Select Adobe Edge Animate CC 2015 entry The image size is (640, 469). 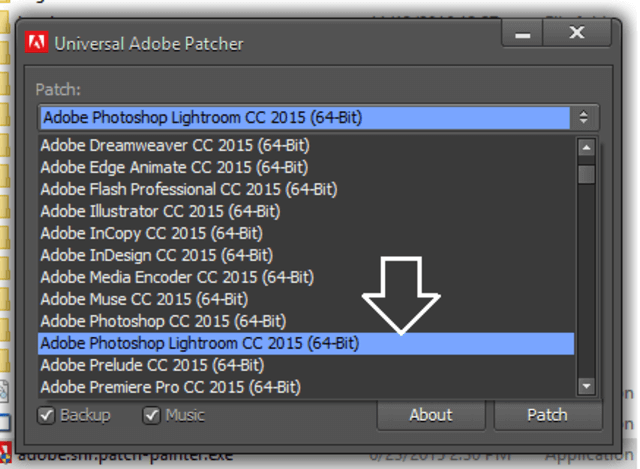point(174,167)
